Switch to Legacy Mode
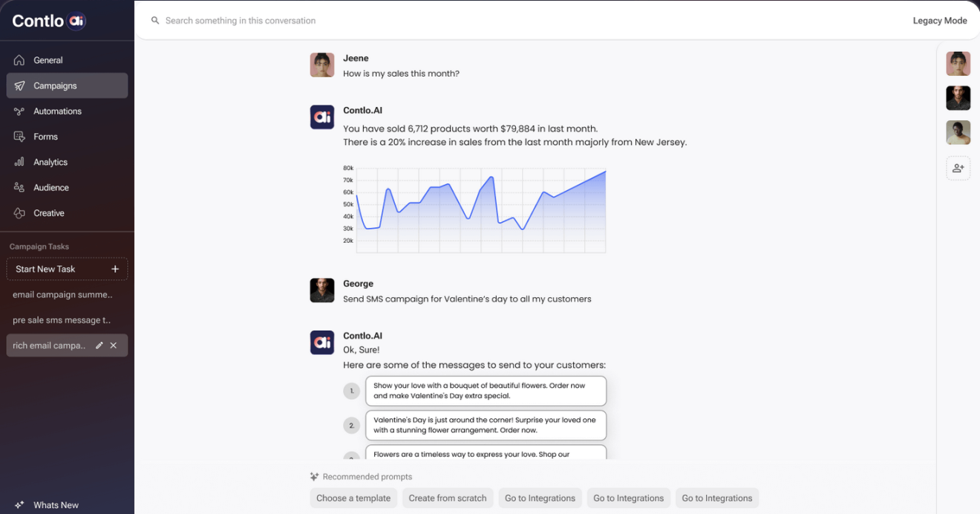 [x=940, y=20]
